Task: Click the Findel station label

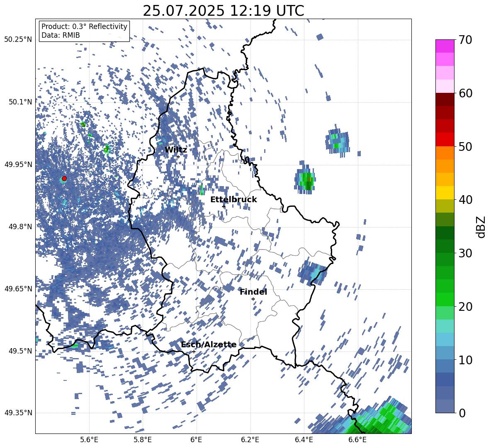Action: (253, 292)
